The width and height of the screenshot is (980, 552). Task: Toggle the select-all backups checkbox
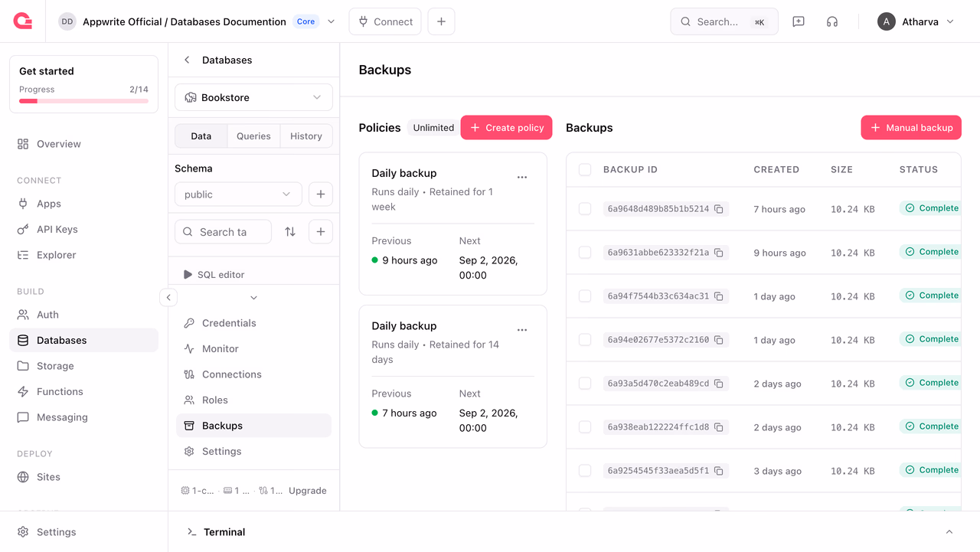585,170
